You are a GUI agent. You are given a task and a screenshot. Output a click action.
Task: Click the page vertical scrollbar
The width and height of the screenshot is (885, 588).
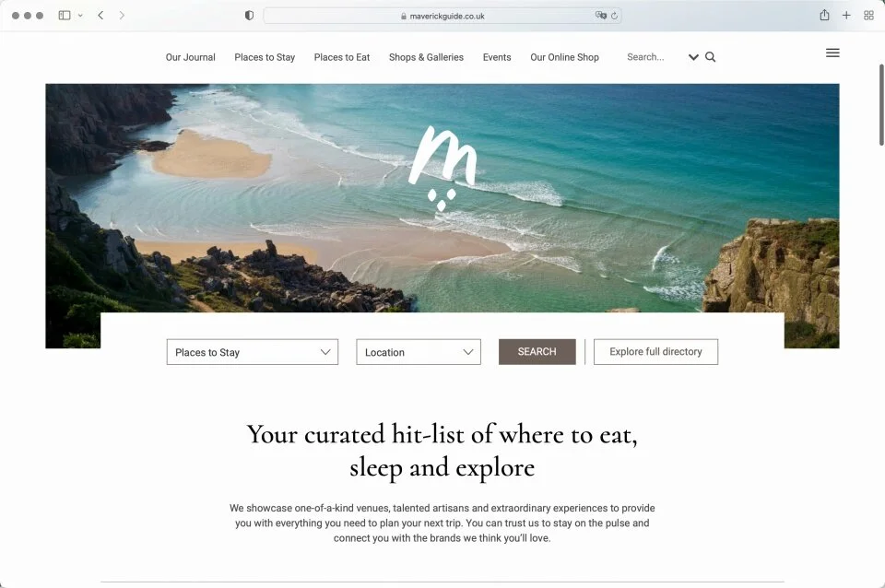(881, 105)
